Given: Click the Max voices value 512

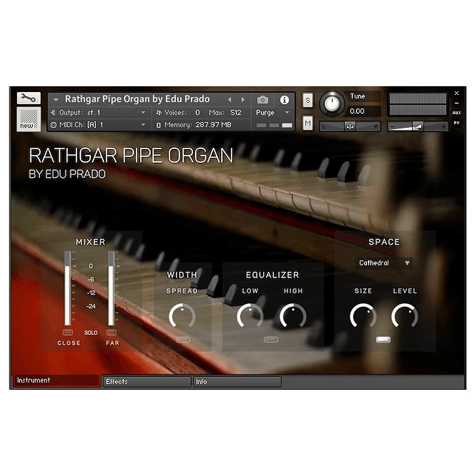Looking at the screenshot, I should [236, 113].
